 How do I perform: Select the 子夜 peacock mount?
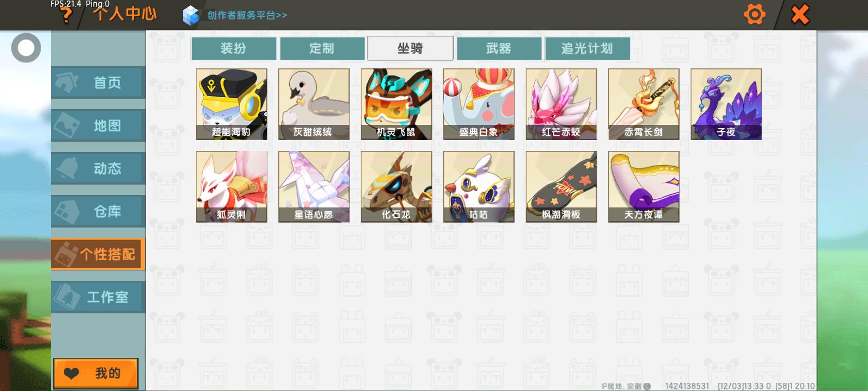pos(726,104)
